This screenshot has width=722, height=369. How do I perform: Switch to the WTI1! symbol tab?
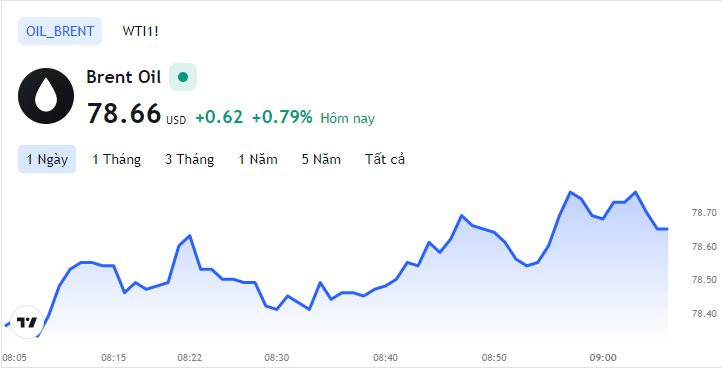tap(140, 31)
